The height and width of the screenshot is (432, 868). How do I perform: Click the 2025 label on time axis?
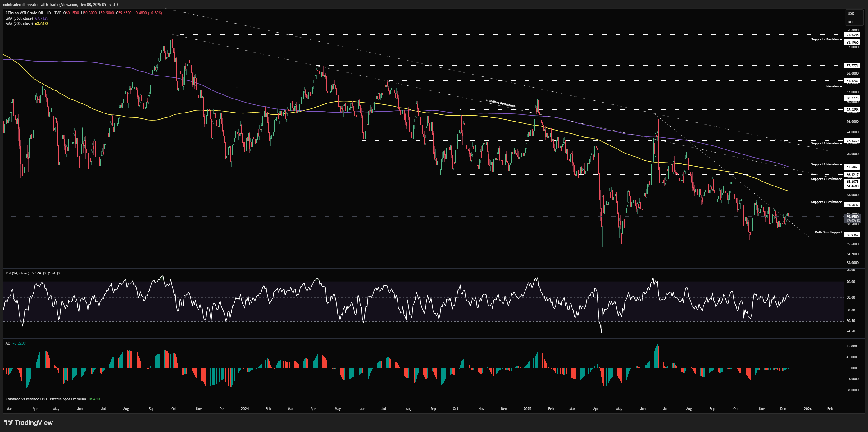pyautogui.click(x=527, y=409)
